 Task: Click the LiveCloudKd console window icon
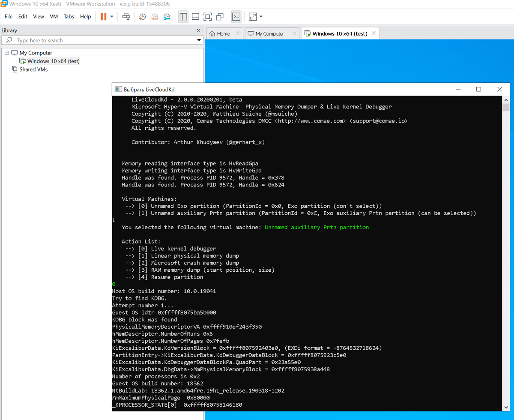point(119,89)
